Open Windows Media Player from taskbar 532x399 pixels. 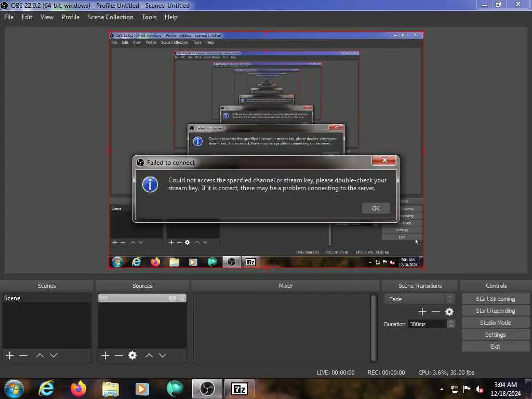click(142, 389)
